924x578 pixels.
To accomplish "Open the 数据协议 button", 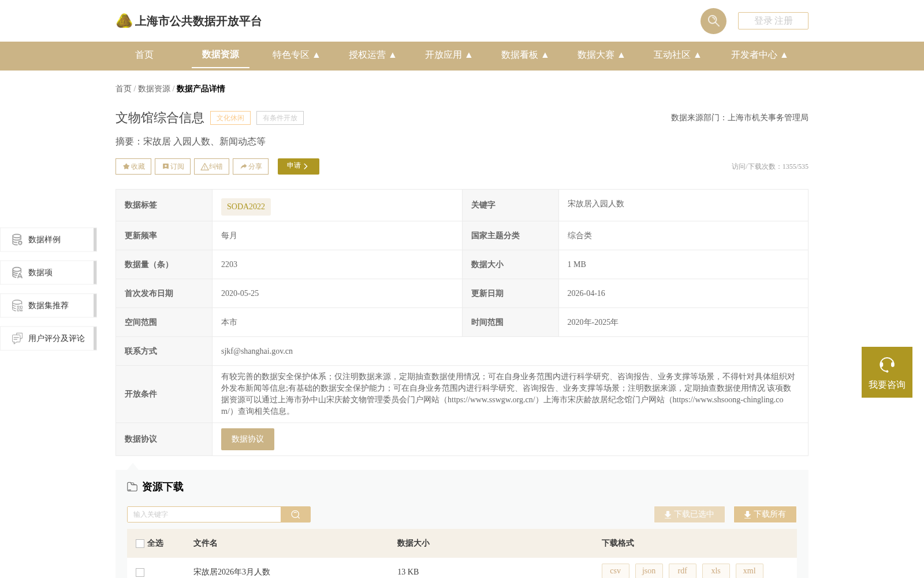I will pyautogui.click(x=248, y=439).
